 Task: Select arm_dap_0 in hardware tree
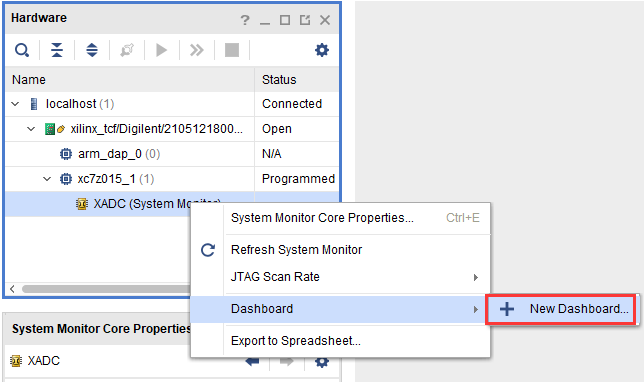(110, 154)
